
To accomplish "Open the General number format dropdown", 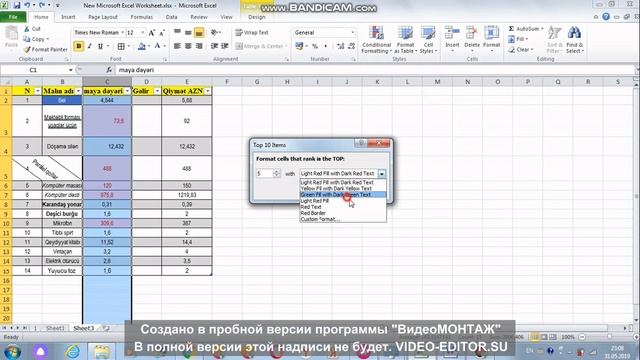I will tap(353, 32).
